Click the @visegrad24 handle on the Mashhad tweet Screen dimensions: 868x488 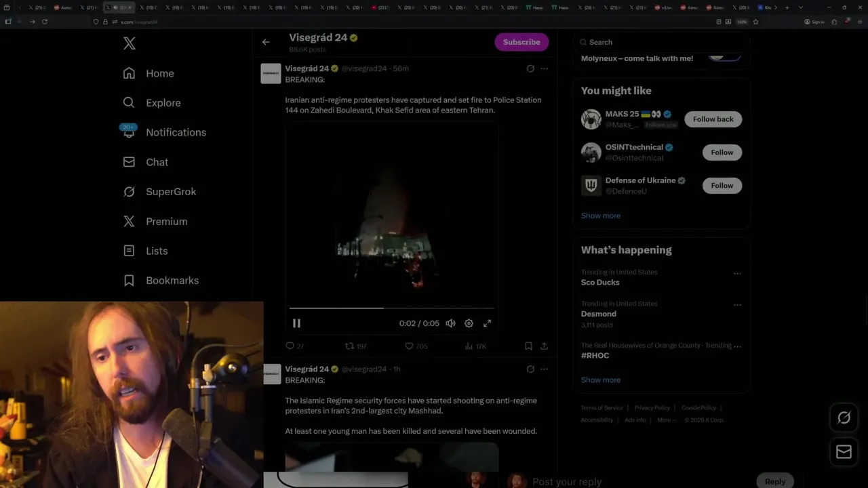(363, 369)
